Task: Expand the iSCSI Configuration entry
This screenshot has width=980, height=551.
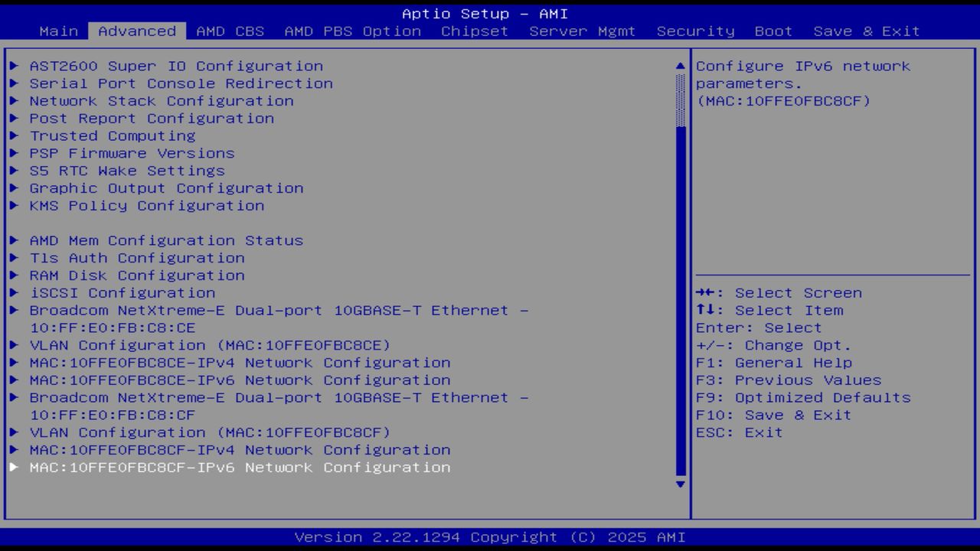Action: (121, 292)
